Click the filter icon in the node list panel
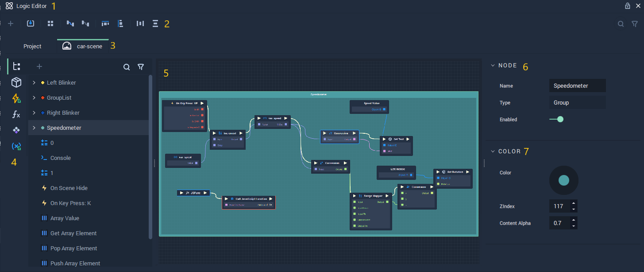Screen dimensions: 644x272 tap(141, 67)
